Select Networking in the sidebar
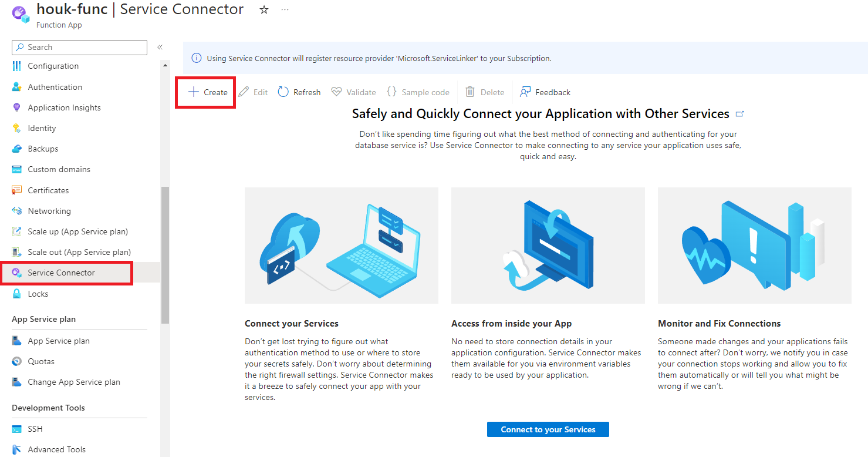The height and width of the screenshot is (457, 868). pos(50,210)
